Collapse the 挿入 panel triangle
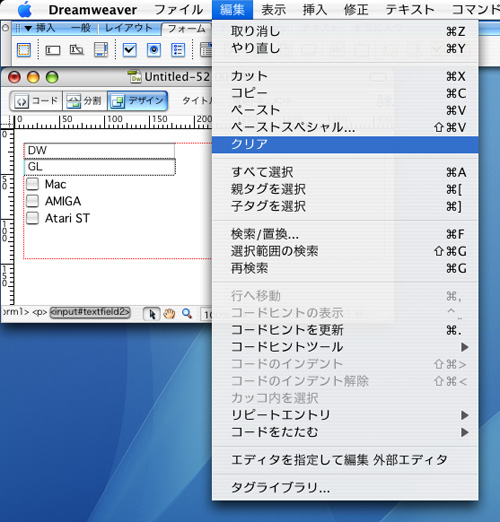This screenshot has width=500, height=522. [x=29, y=29]
